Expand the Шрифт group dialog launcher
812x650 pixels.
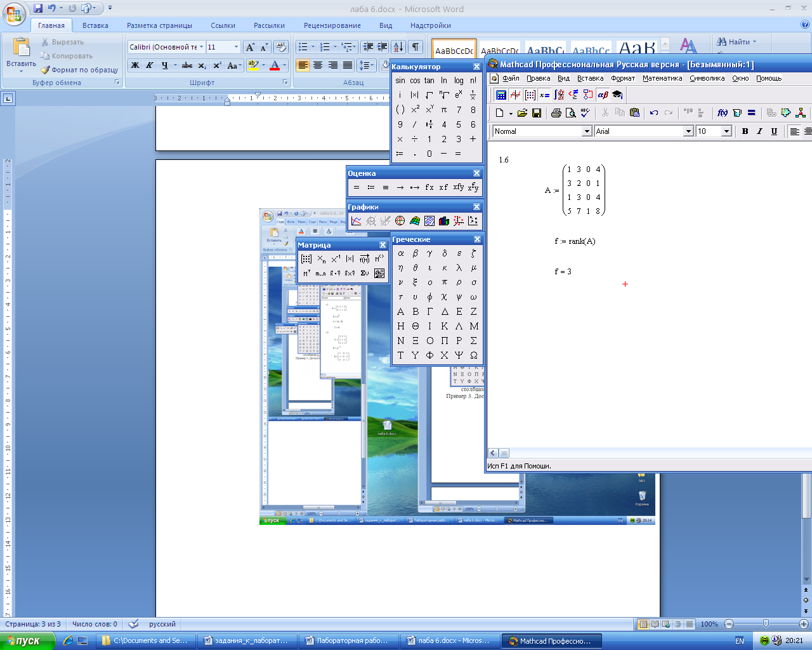(x=285, y=83)
